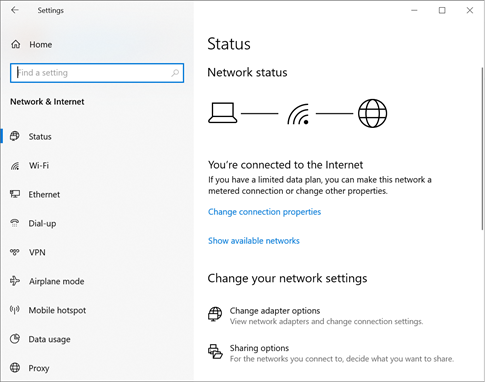The image size is (485, 382).
Task: Click the Sharing options icon
Action: point(215,352)
